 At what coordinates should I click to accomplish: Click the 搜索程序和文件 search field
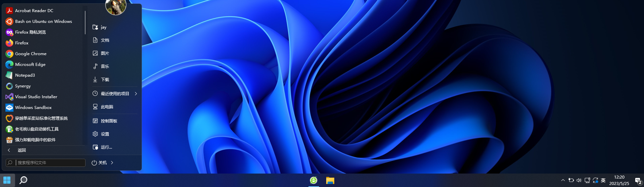(45, 162)
